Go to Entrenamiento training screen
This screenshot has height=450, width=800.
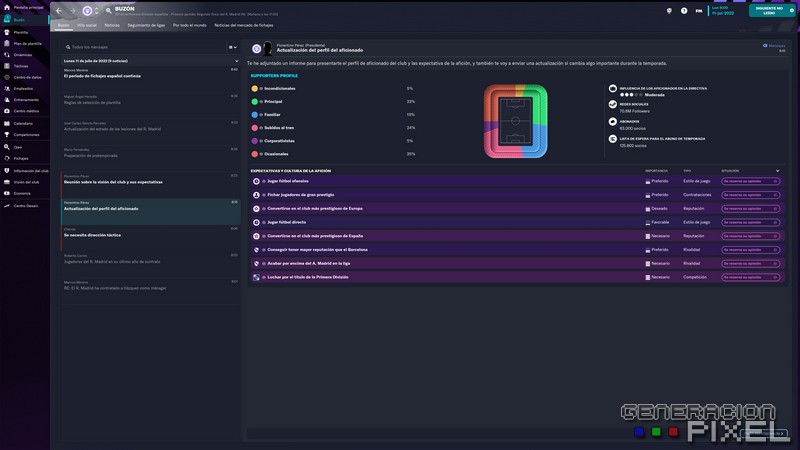click(x=24, y=99)
